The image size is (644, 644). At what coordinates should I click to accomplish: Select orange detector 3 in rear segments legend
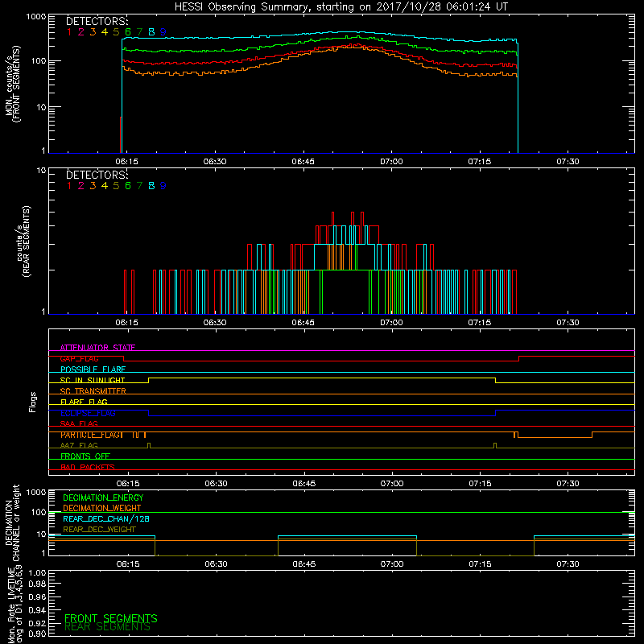pyautogui.click(x=93, y=186)
